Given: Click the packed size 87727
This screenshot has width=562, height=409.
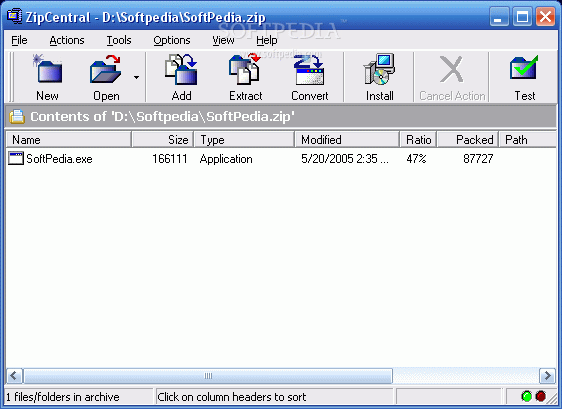Looking at the screenshot, I should click(478, 158).
